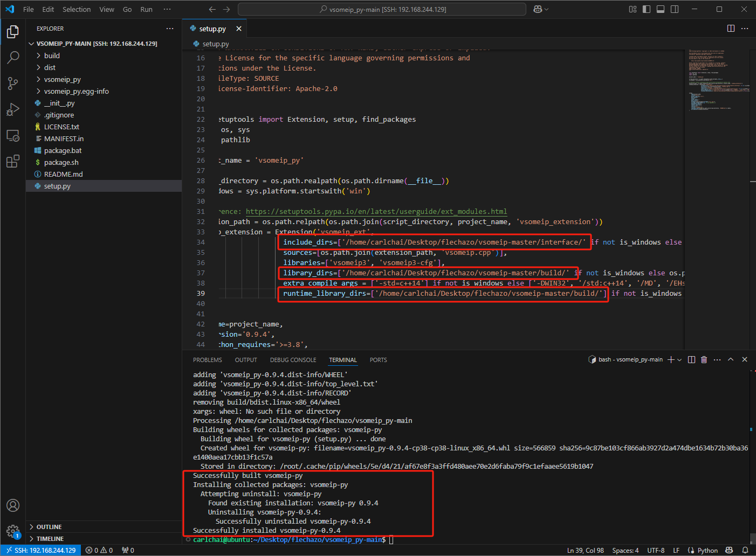Open the notifications bell icon
Image resolution: width=756 pixels, height=556 pixels.
coord(745,550)
